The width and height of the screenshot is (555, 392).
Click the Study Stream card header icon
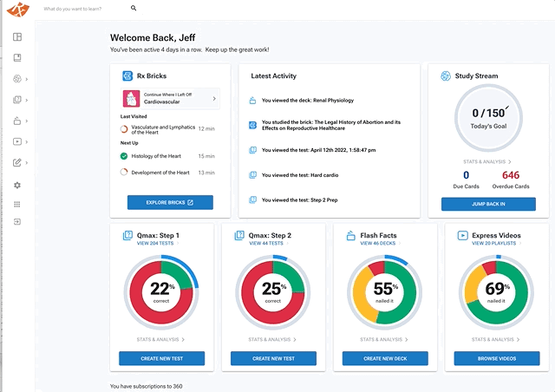[445, 75]
